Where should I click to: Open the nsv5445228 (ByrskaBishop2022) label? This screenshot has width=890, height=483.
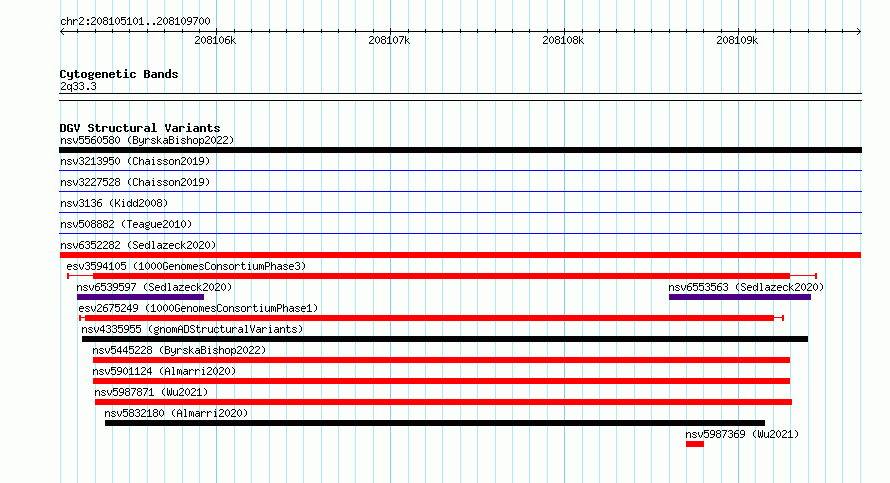pyautogui.click(x=179, y=350)
